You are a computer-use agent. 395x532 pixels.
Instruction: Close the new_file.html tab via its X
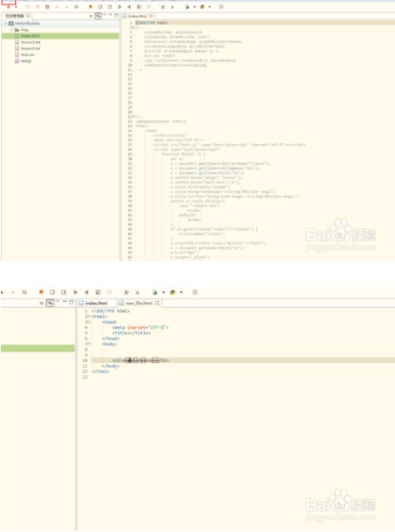tap(157, 303)
